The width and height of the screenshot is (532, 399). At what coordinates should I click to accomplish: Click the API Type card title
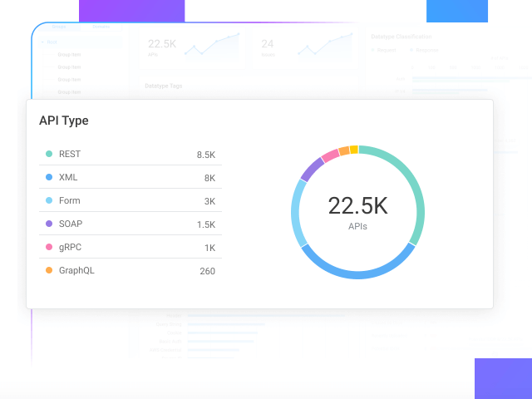[x=64, y=121]
